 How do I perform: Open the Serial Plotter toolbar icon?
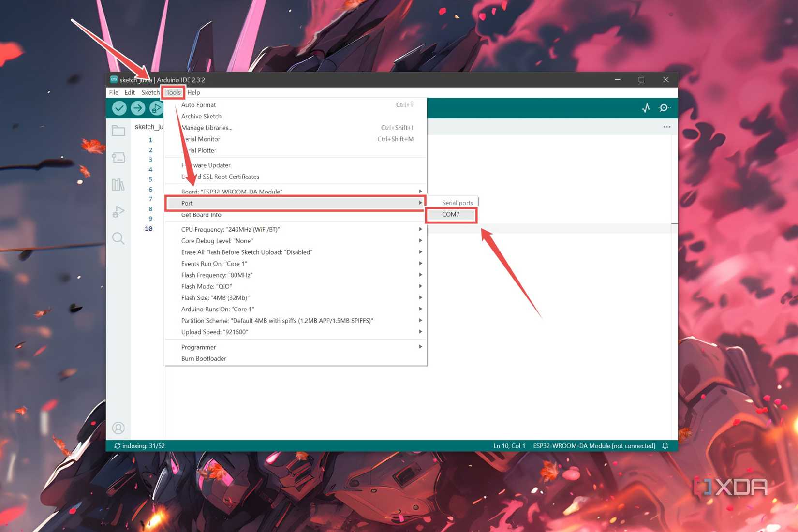point(646,108)
